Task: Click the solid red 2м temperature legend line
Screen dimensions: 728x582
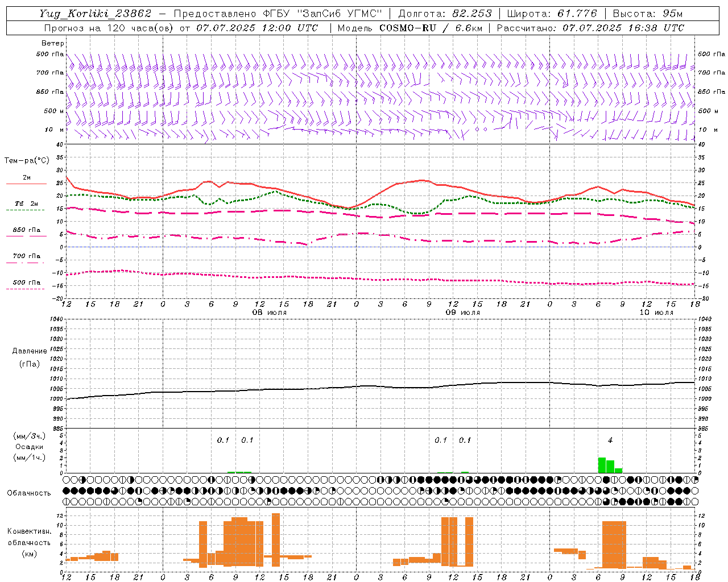Action: coord(26,184)
